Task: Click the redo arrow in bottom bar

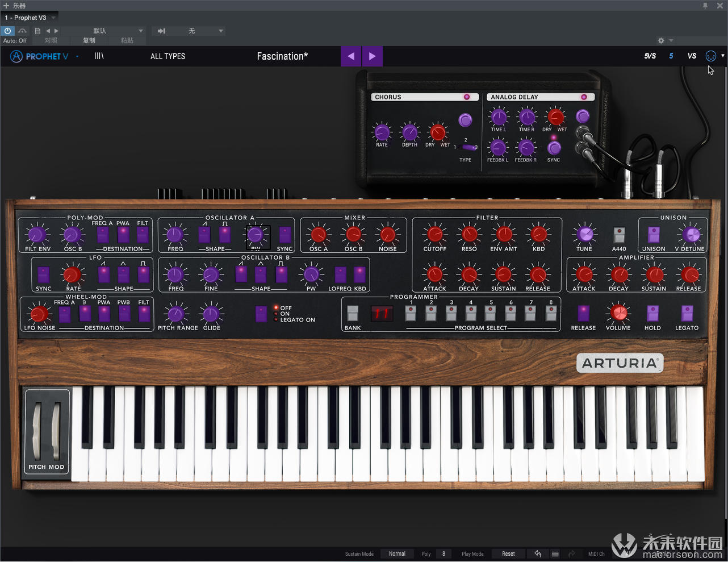Action: [572, 553]
